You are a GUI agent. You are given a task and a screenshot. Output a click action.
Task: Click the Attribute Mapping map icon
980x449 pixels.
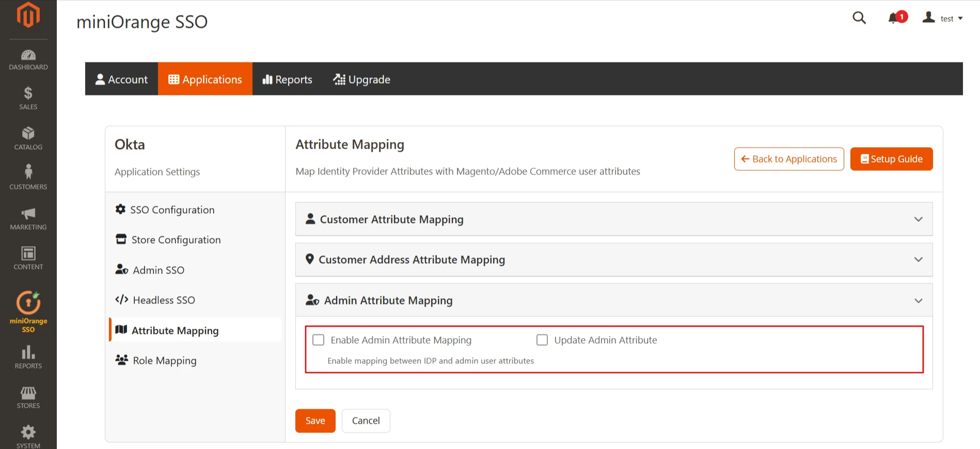click(121, 330)
